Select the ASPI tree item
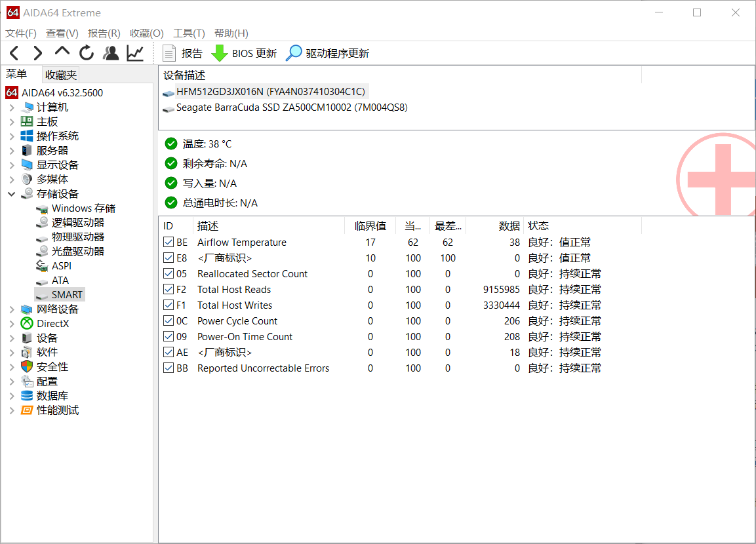Image resolution: width=756 pixels, height=544 pixels. (x=54, y=266)
